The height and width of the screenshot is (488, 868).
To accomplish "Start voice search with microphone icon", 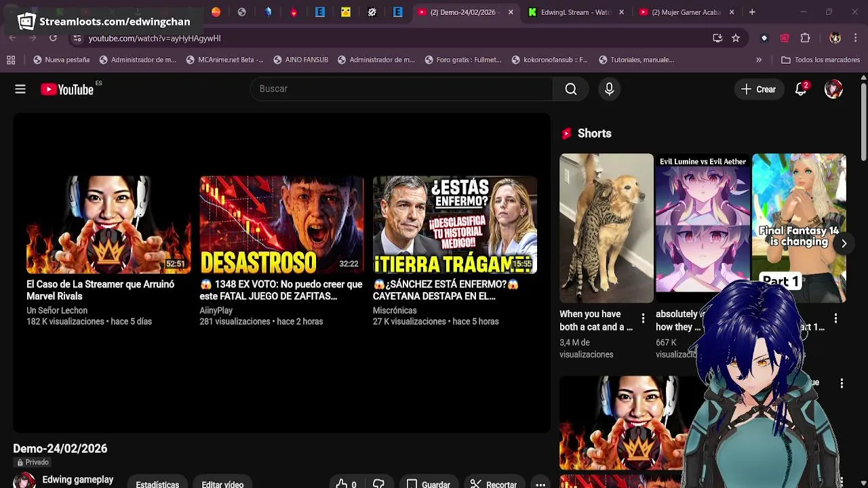I will [609, 89].
